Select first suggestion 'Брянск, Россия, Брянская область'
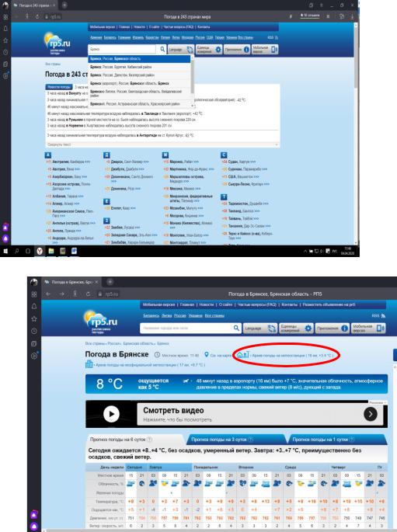The height and width of the screenshot is (532, 397). pyautogui.click(x=139, y=59)
